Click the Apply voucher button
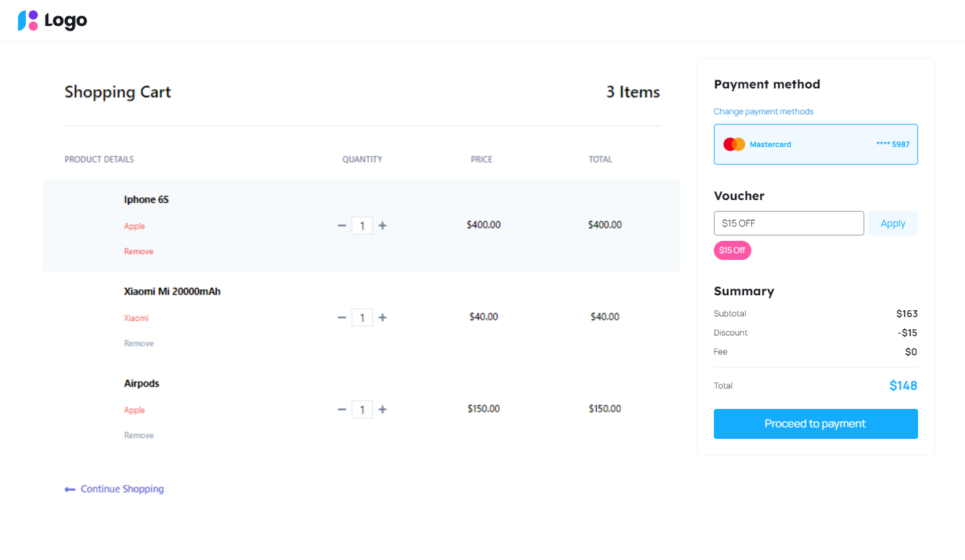The height and width of the screenshot is (560, 965). coord(893,223)
